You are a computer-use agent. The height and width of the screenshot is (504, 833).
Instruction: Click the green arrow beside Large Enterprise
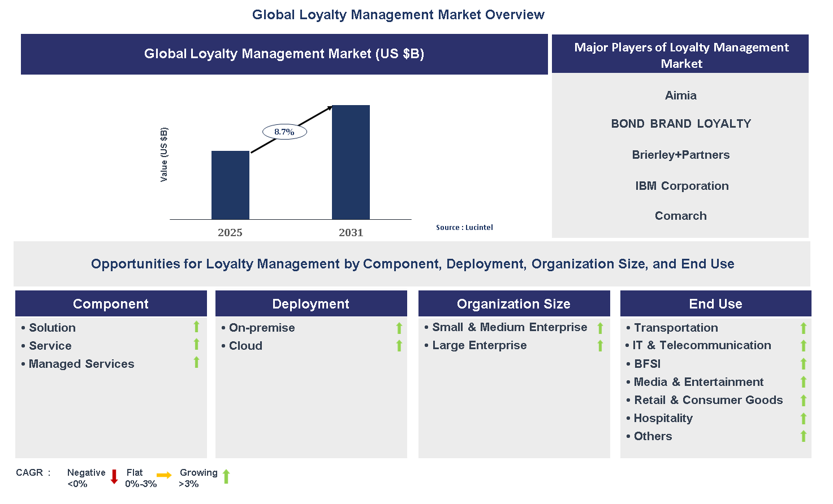600,346
